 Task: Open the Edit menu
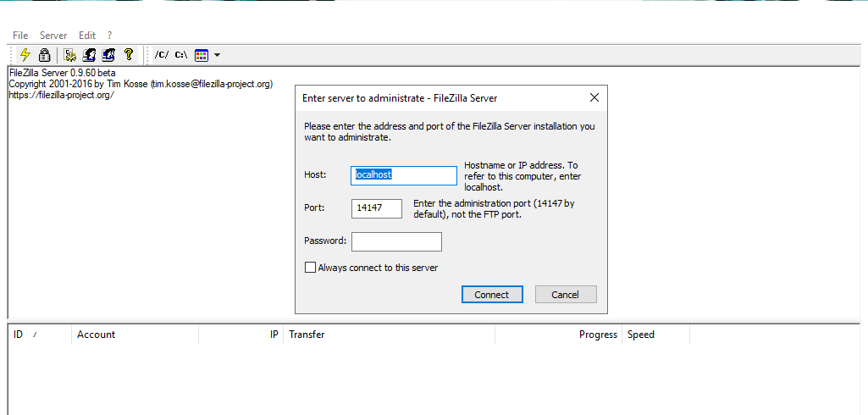[x=87, y=36]
